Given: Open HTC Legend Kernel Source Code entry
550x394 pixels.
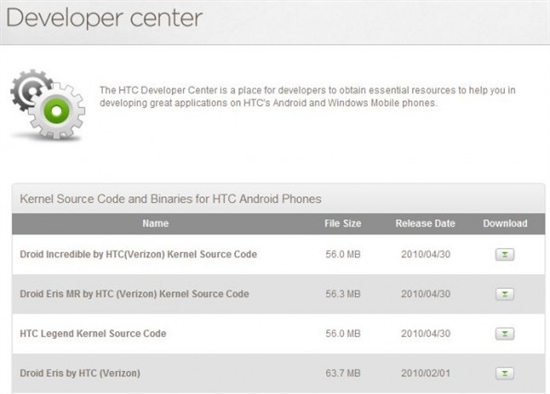Looking at the screenshot, I should (x=93, y=334).
